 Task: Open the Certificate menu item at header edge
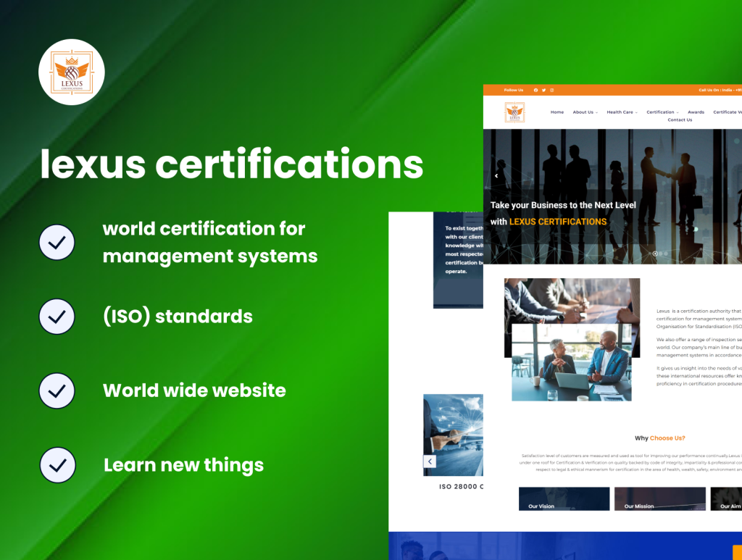(x=728, y=112)
